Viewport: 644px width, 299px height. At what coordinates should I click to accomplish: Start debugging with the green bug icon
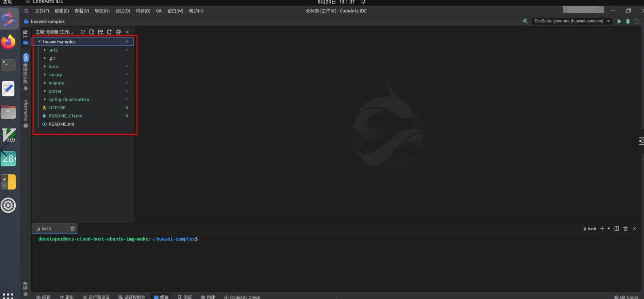click(628, 21)
